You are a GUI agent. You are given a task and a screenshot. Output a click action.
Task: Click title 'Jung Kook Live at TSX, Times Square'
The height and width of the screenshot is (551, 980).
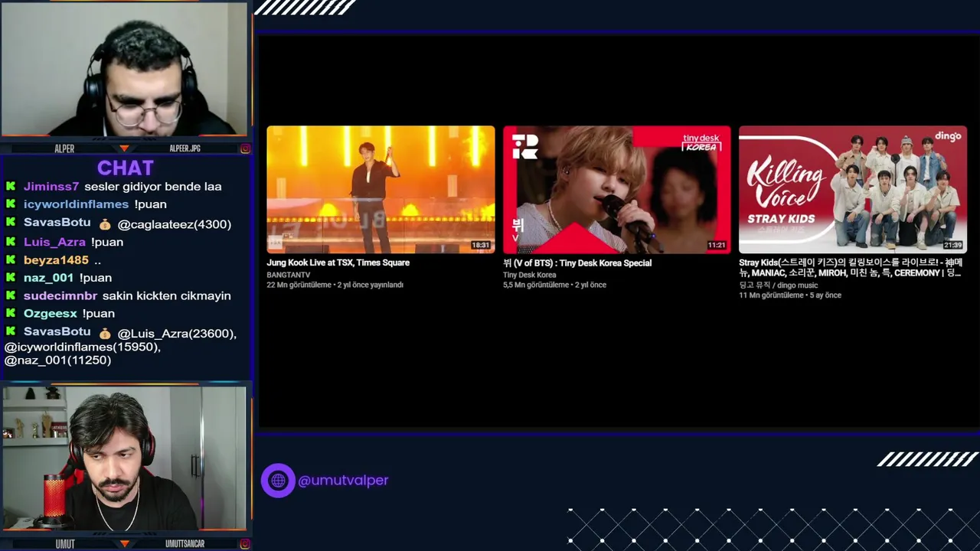click(338, 262)
